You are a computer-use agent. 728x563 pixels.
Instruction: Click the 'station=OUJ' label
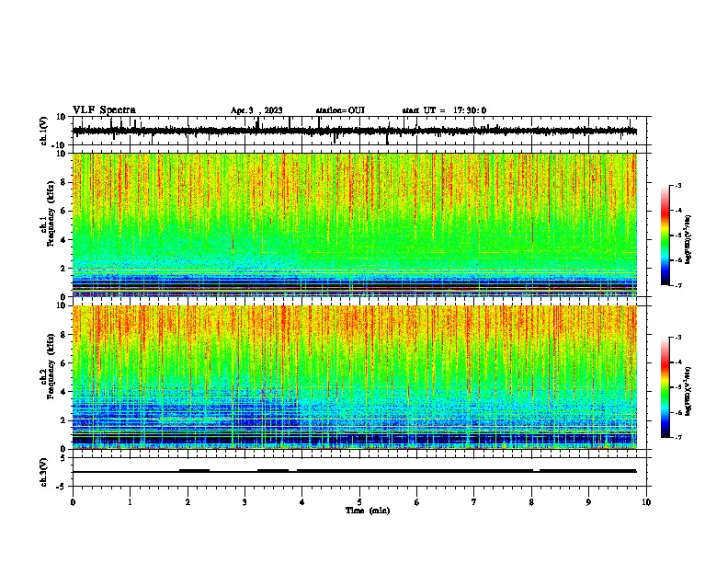pyautogui.click(x=340, y=110)
